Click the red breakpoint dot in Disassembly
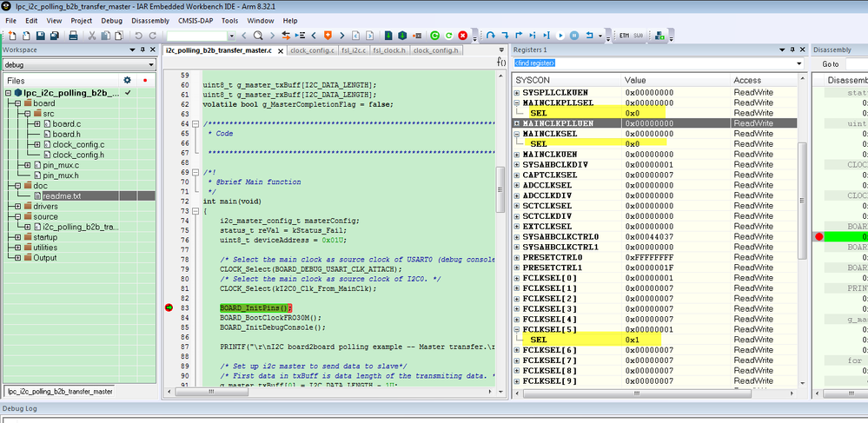Image resolution: width=868 pixels, height=423 pixels. [818, 237]
